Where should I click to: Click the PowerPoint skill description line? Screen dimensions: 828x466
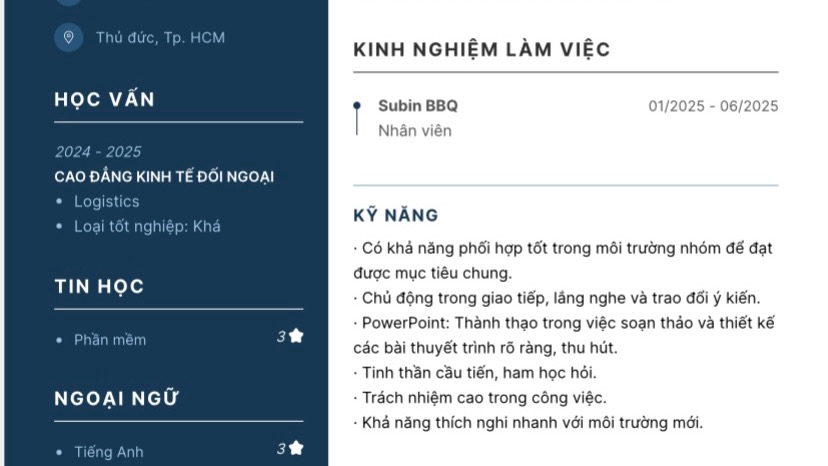pos(565,323)
